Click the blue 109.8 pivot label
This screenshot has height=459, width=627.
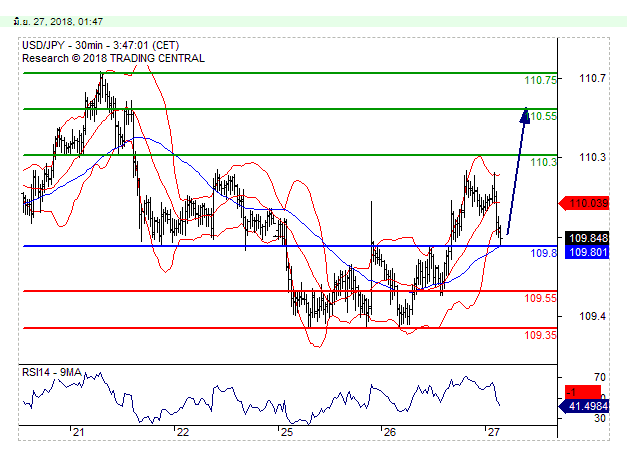click(543, 253)
